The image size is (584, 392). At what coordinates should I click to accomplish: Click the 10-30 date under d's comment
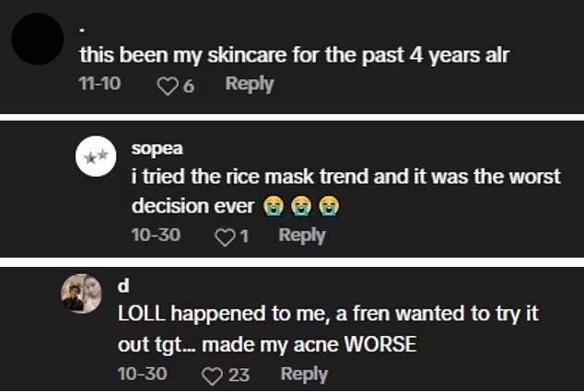pos(143,375)
